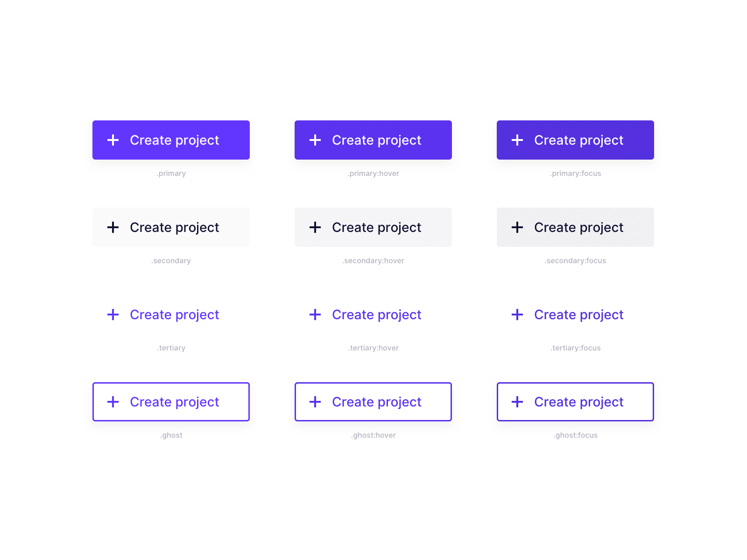The height and width of the screenshot is (560, 747).
Task: Click Create project text on the .tertiary link button
Action: click(175, 315)
